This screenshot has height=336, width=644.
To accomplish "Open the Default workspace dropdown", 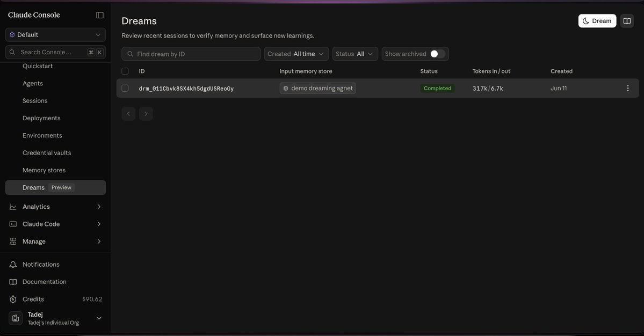I will coord(55,35).
